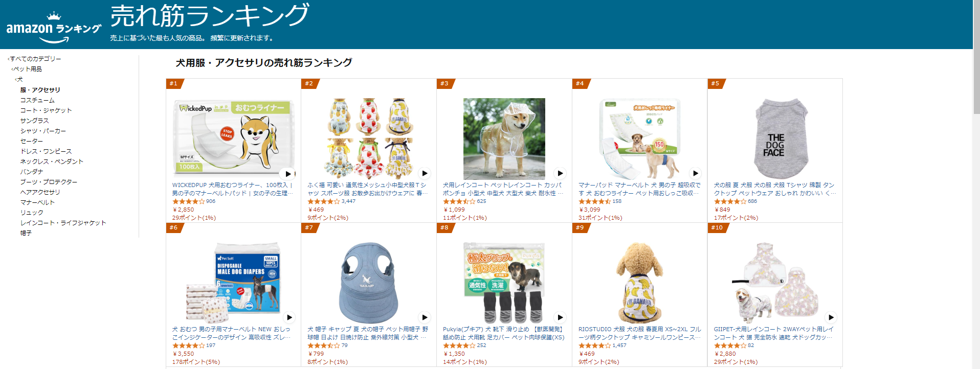980x369 pixels.
Task: Play video on the #4 manner pad product
Action: pos(695,173)
